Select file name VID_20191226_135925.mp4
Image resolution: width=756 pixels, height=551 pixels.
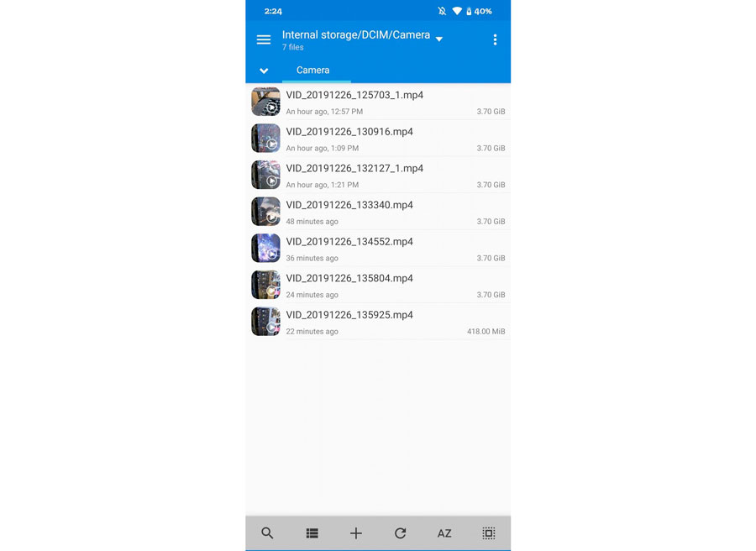coord(349,315)
